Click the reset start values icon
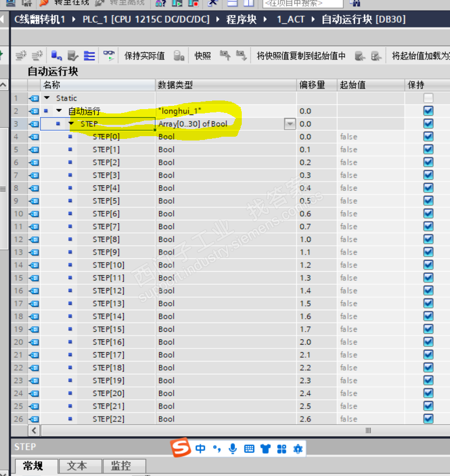This screenshot has width=450, height=476. (56, 56)
